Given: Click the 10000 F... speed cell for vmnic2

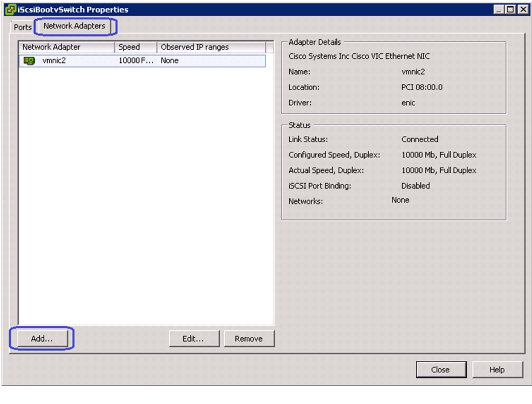Looking at the screenshot, I should pos(136,61).
